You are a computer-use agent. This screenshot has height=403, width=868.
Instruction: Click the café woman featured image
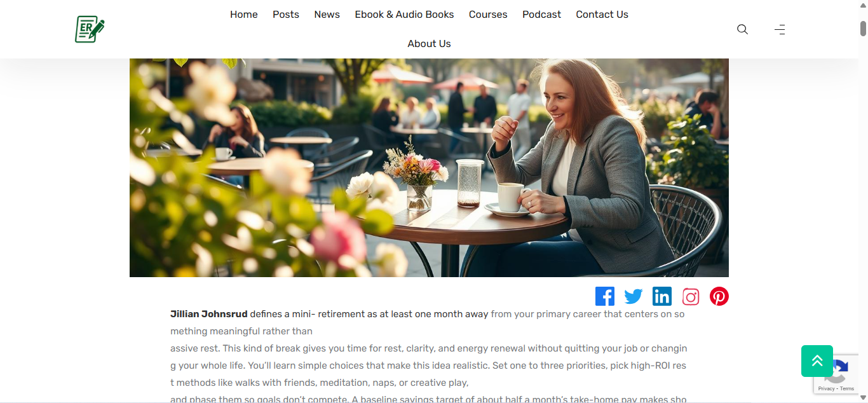[x=429, y=168]
